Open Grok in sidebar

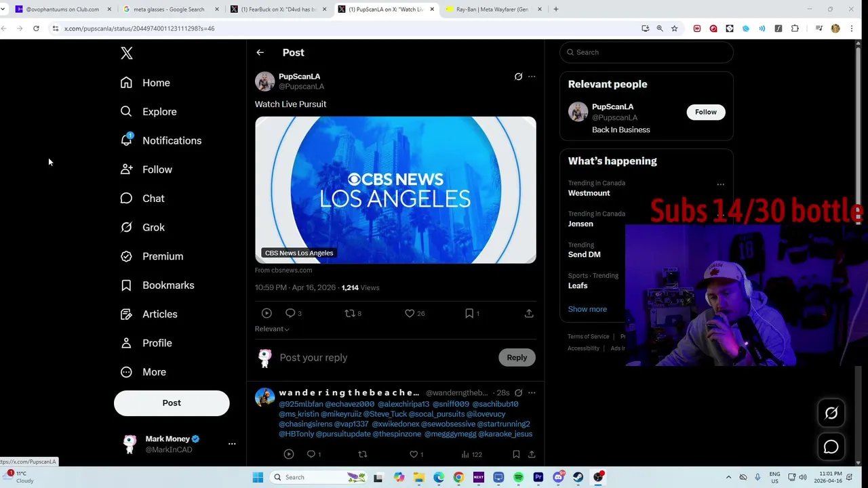coord(142,228)
